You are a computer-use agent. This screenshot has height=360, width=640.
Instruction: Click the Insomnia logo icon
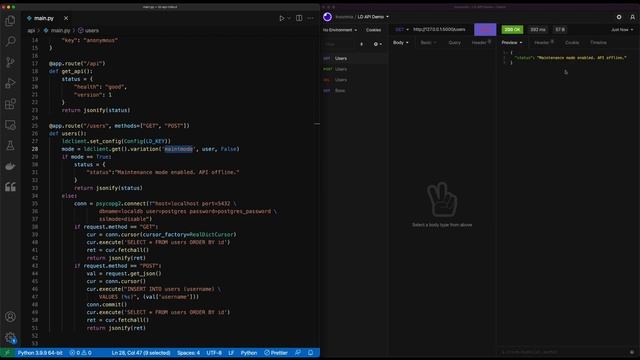click(327, 17)
